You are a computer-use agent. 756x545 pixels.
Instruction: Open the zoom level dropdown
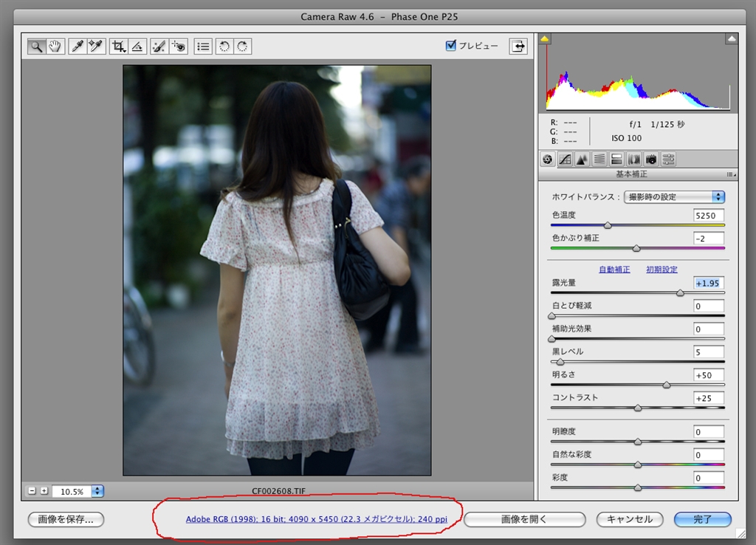tap(97, 491)
